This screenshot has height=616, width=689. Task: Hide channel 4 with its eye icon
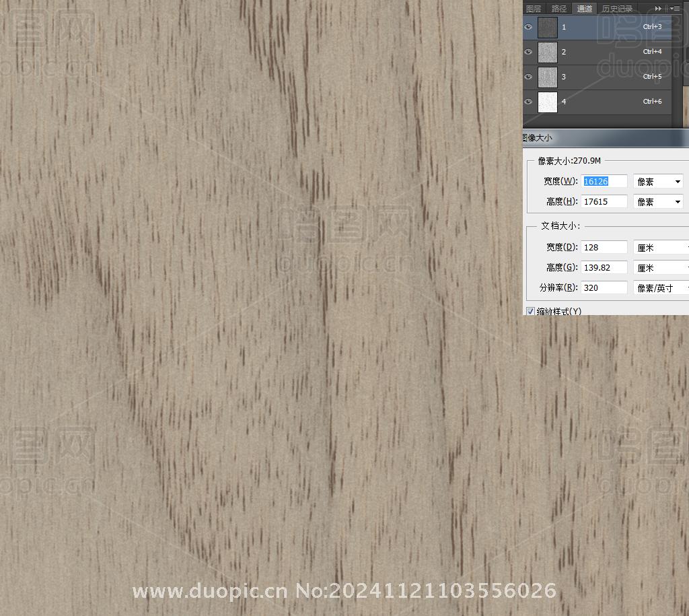pyautogui.click(x=528, y=102)
